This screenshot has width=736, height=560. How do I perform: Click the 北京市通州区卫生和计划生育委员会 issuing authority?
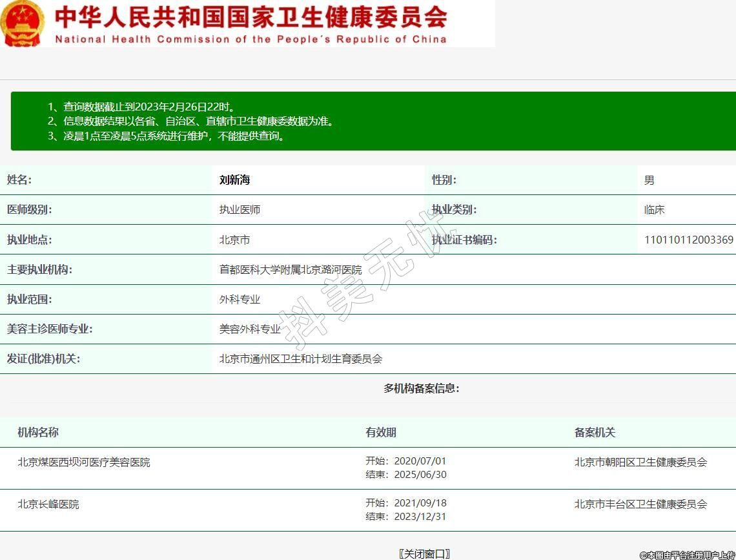[301, 358]
